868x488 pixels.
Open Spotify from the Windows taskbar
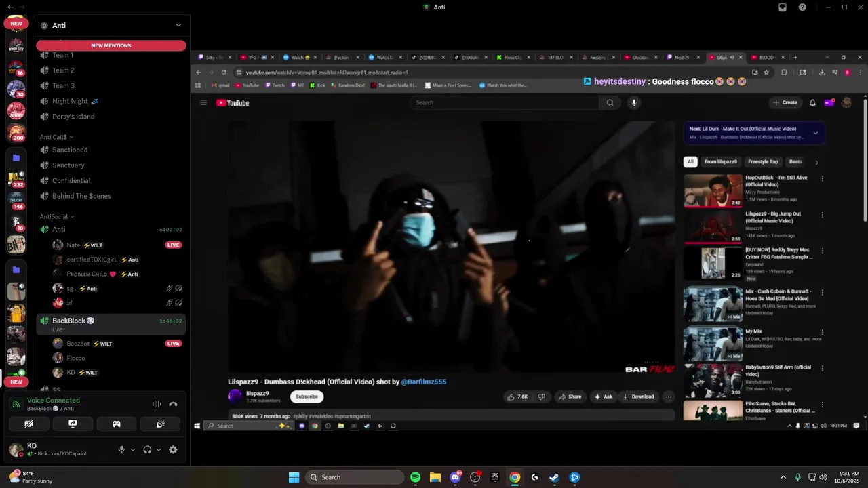point(416,477)
